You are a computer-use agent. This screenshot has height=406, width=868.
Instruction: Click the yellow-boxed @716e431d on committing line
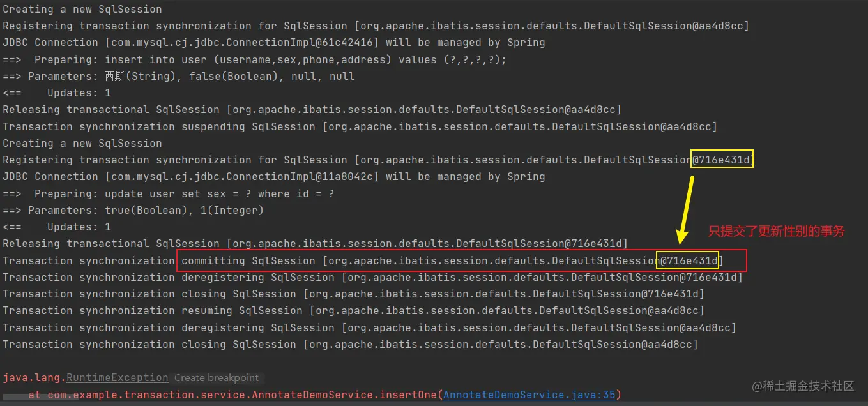point(689,260)
